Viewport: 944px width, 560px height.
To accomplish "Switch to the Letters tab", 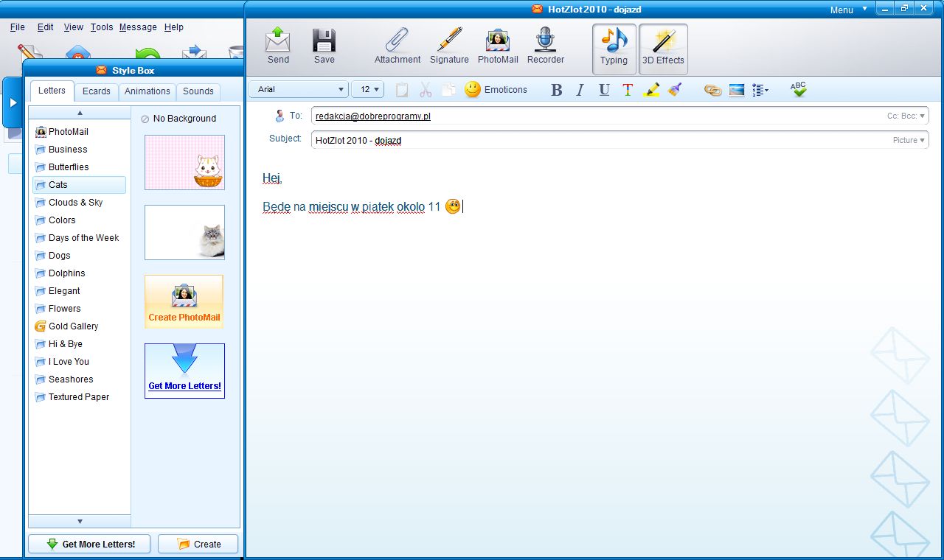I will click(52, 91).
